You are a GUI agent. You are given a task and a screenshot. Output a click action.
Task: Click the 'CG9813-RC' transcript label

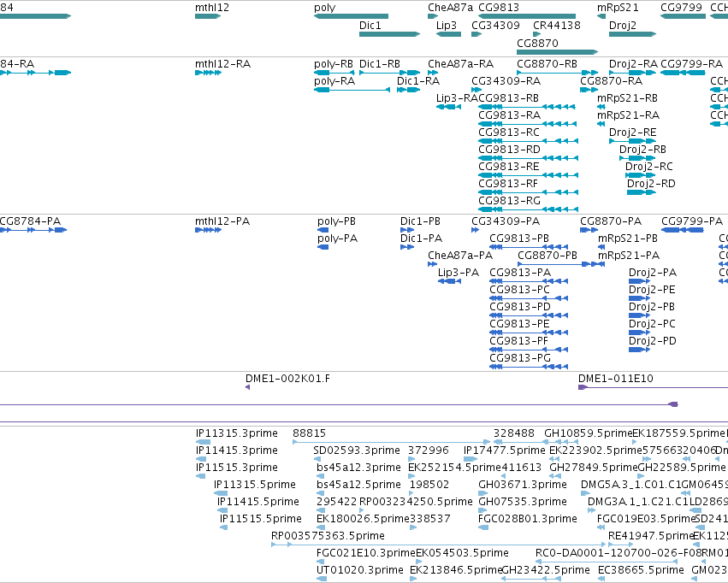pos(509,132)
